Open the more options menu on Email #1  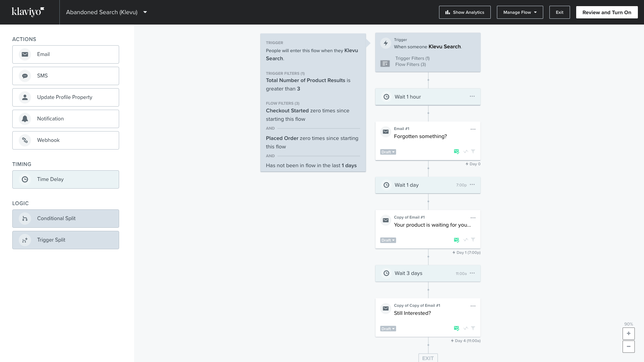pyautogui.click(x=473, y=129)
